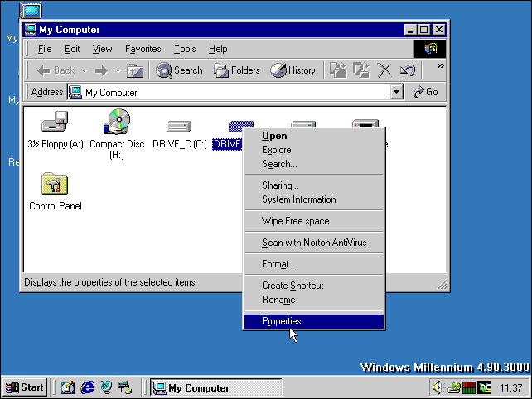Click the Copy To folder toolbar icon
The width and height of the screenshot is (532, 399).
361,70
